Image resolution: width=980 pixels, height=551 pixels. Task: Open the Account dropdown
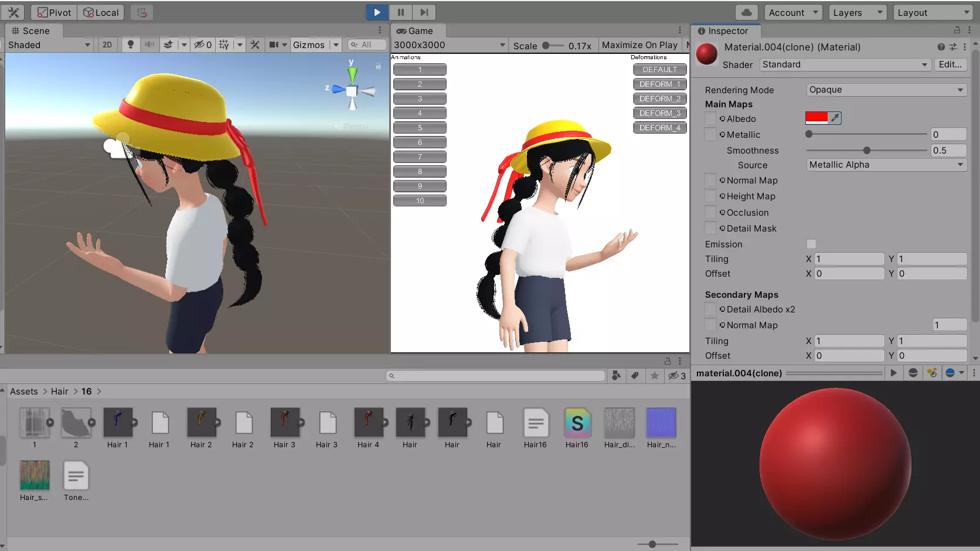click(794, 12)
